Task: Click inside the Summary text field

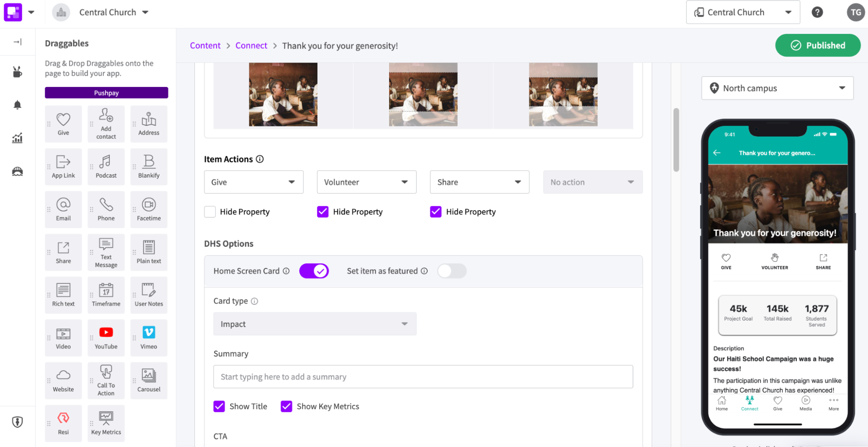Action: pyautogui.click(x=422, y=376)
